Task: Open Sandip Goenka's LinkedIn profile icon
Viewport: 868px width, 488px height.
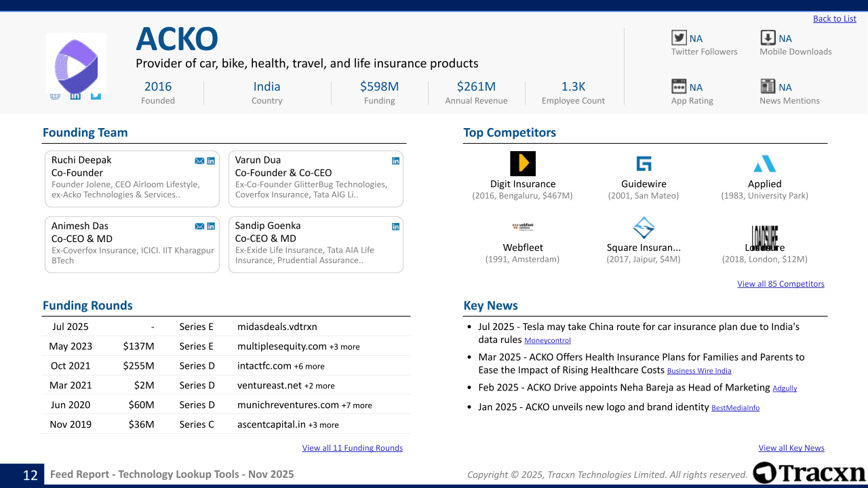Action: pyautogui.click(x=396, y=226)
